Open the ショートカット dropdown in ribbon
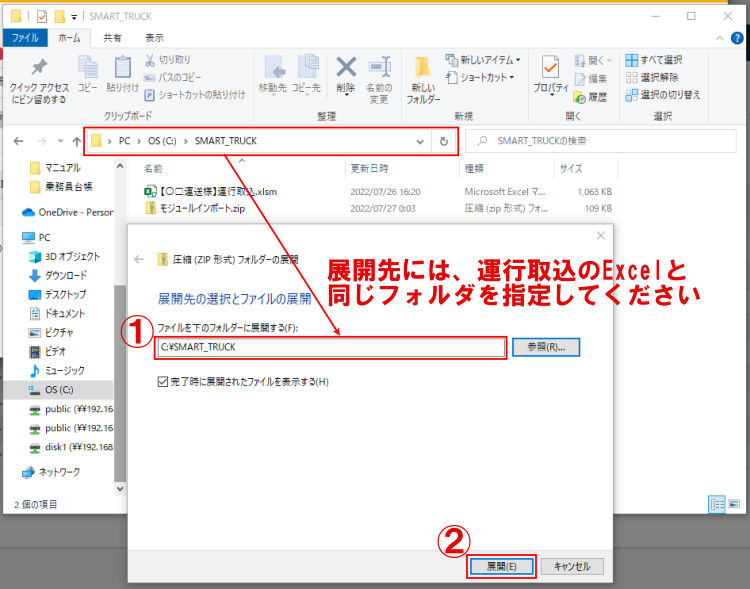Screen dimensions: 750x589 pyautogui.click(x=485, y=77)
